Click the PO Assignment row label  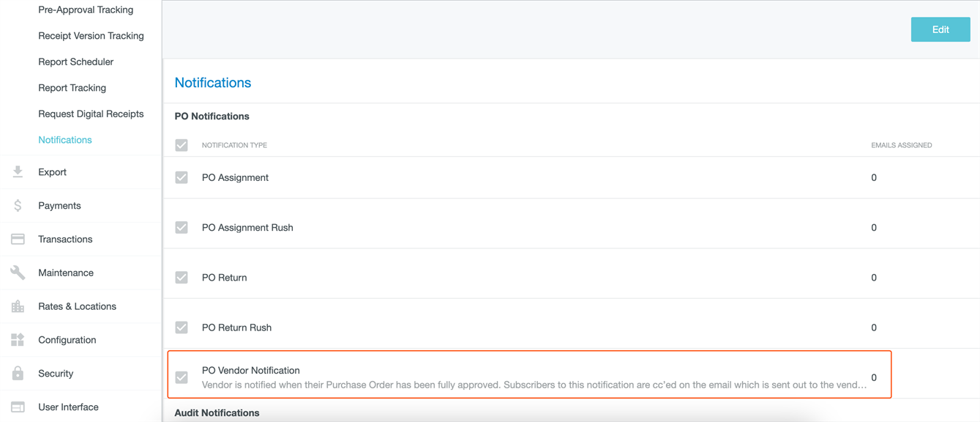click(x=235, y=177)
